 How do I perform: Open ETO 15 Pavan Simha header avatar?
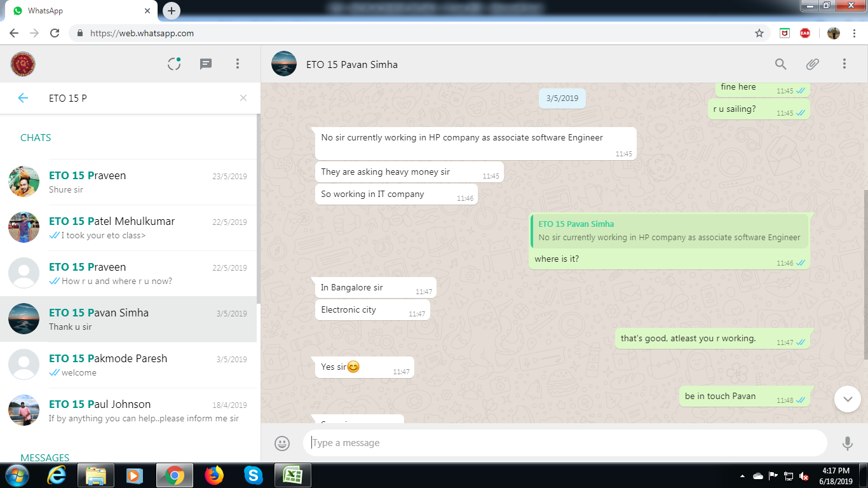tap(284, 64)
